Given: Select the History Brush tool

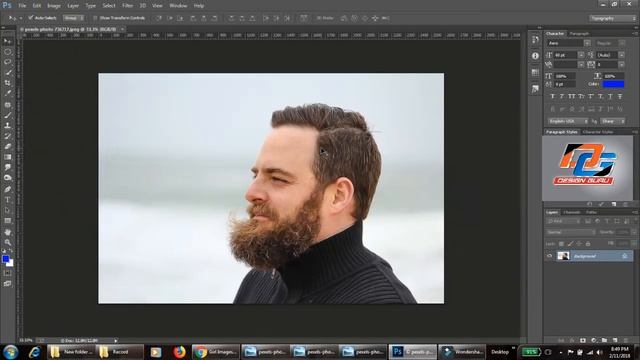Looking at the screenshot, I should [x=7, y=136].
